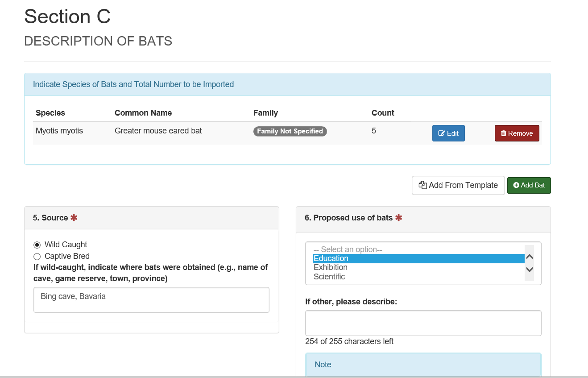Click the Add From Template copy button

458,185
